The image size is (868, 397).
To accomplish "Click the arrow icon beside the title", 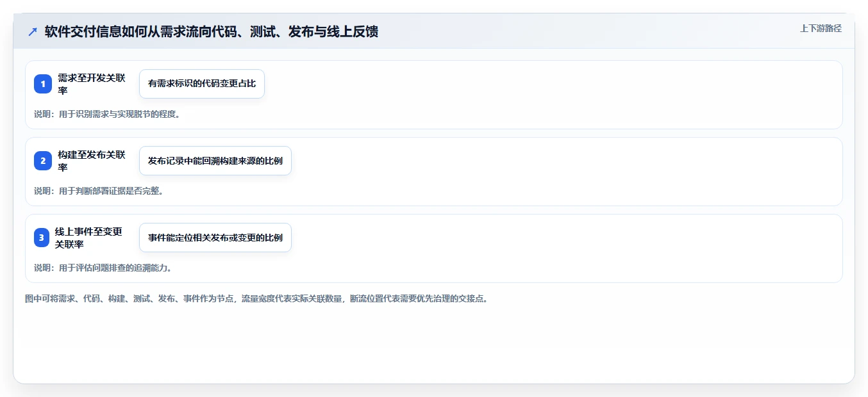I will [x=33, y=31].
